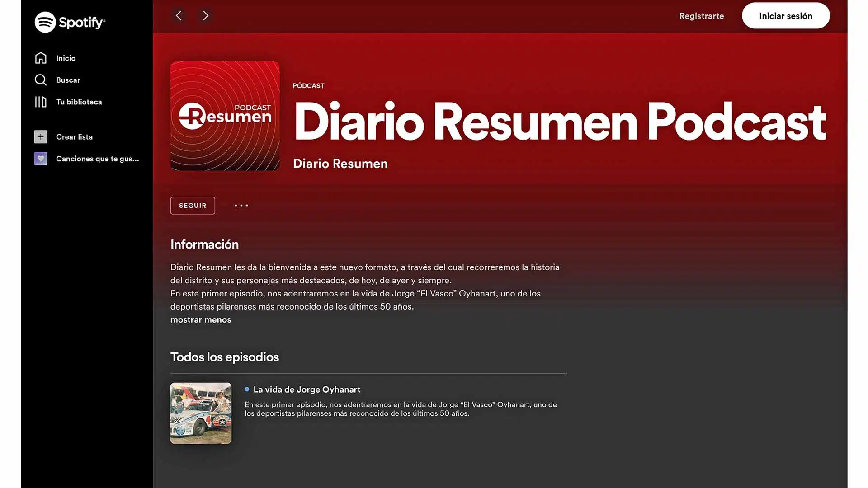868x488 pixels.
Task: Click the Todos los episodios heading
Action: click(225, 357)
